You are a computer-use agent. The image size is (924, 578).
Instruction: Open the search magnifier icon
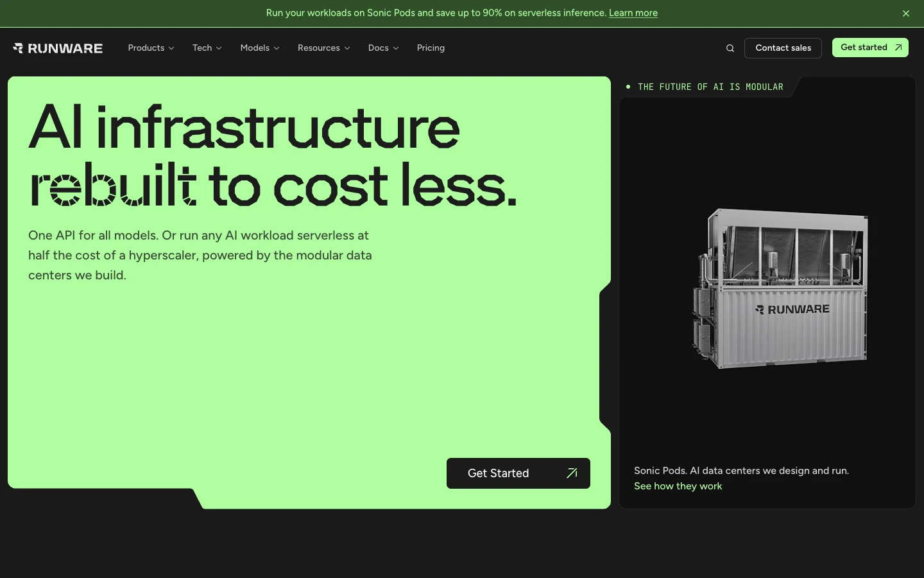730,48
